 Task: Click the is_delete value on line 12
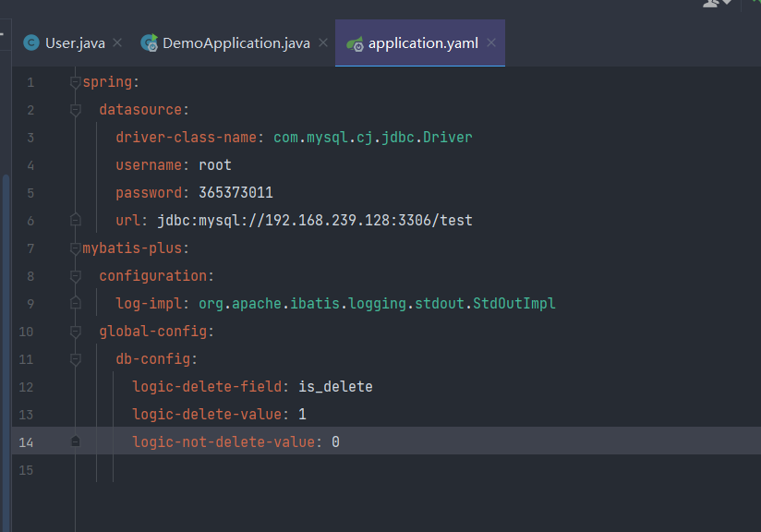(335, 387)
